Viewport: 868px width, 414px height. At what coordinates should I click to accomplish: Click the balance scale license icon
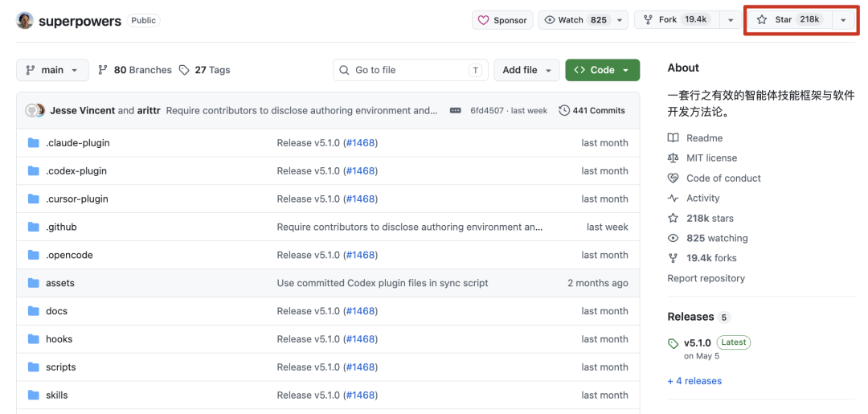674,158
